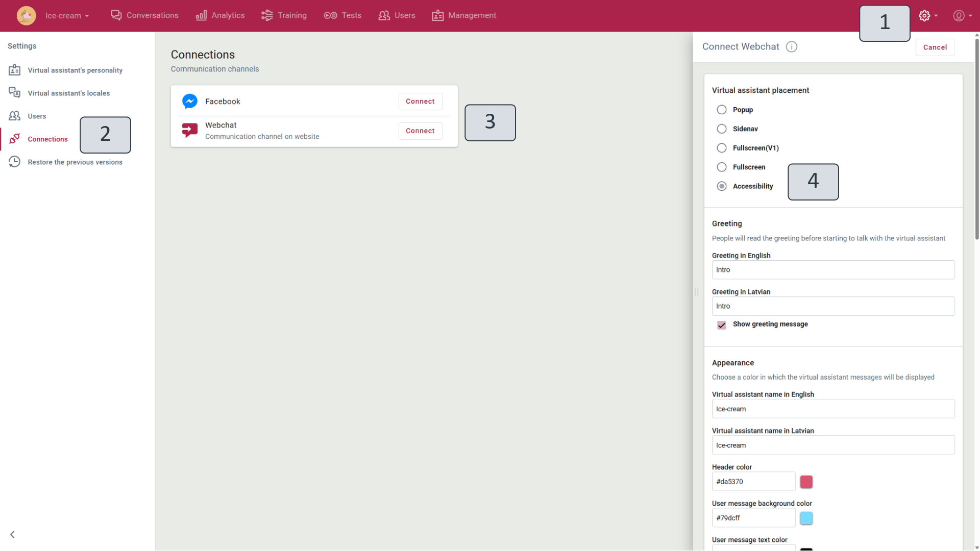Open the Ice-cream assistant selector dropdown

(67, 15)
